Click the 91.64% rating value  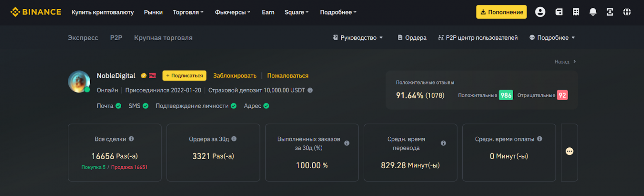click(410, 95)
